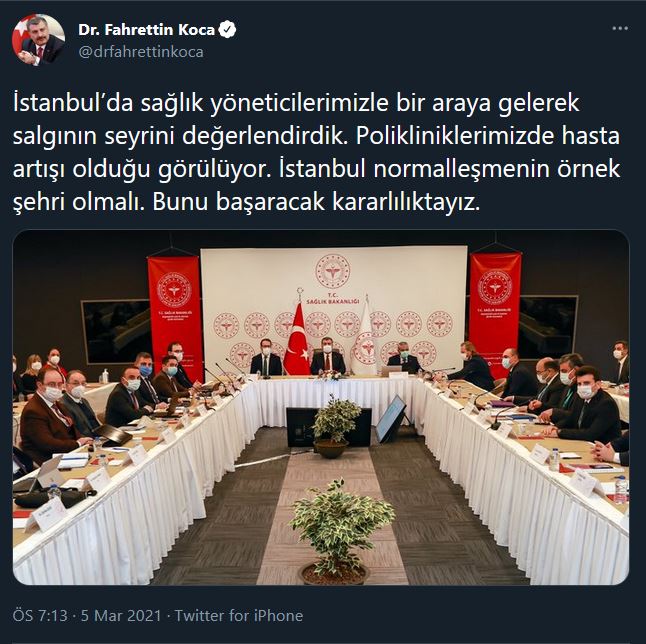The height and width of the screenshot is (644, 646).
Task: Click the Dr. Fahrettin Koca display name
Action: coord(147,30)
